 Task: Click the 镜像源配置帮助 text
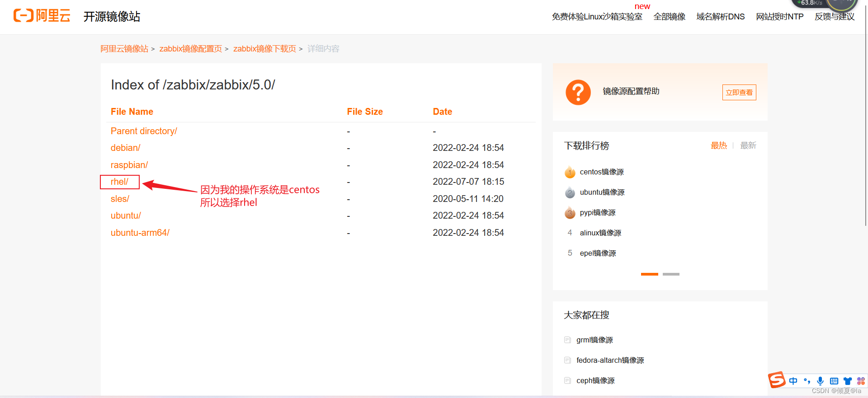coord(631,91)
